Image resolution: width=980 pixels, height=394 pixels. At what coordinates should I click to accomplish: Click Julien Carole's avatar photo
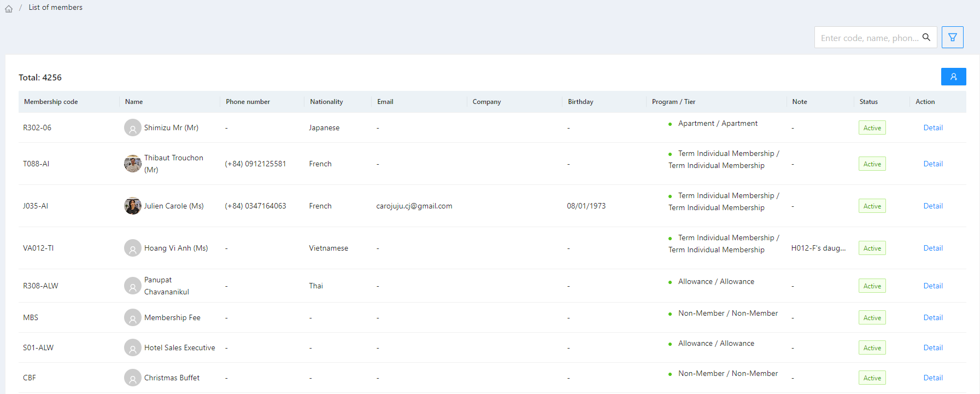[x=132, y=206]
